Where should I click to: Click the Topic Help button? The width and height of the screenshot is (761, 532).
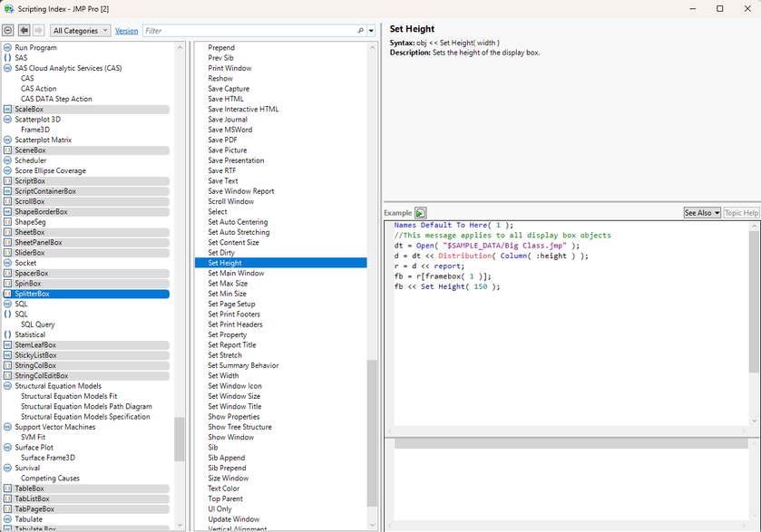(741, 213)
